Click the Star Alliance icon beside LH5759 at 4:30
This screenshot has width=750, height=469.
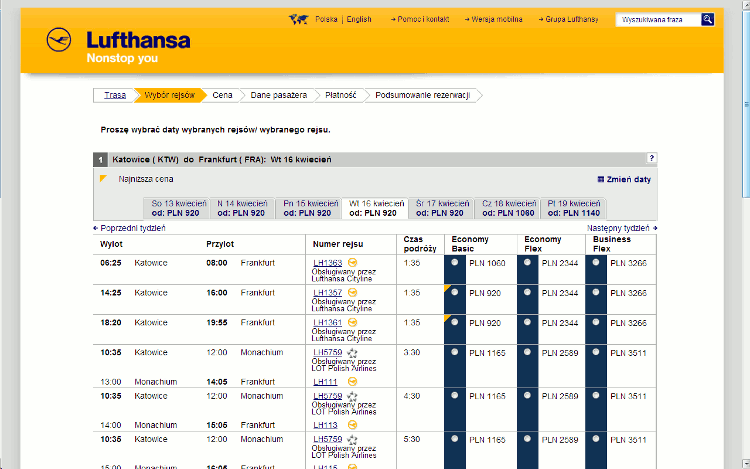pos(352,396)
